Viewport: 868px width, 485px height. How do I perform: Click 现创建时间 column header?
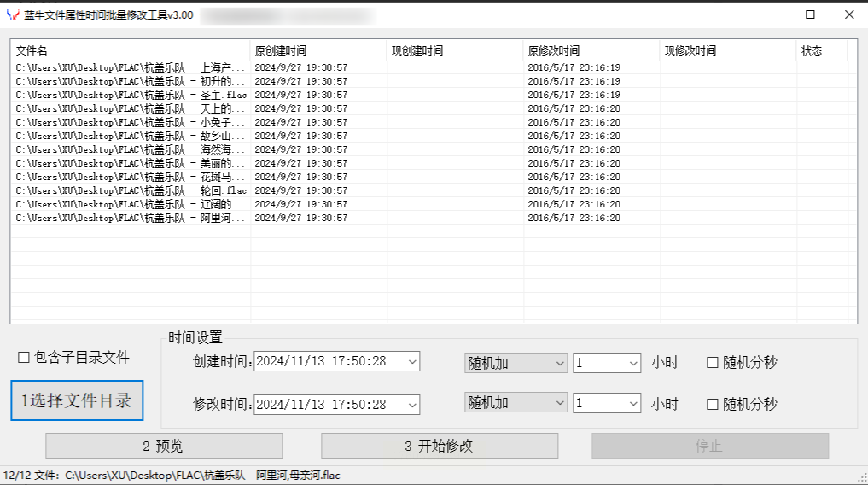click(455, 50)
